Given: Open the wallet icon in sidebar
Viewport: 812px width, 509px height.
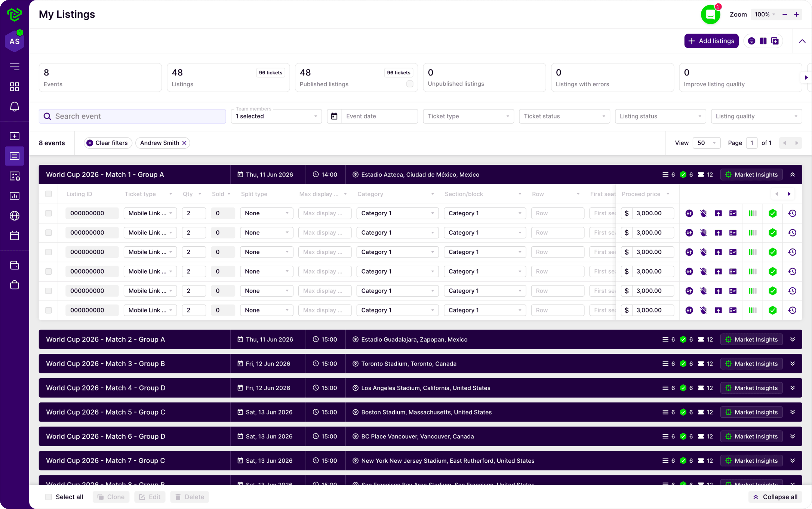Looking at the screenshot, I should pos(15,265).
